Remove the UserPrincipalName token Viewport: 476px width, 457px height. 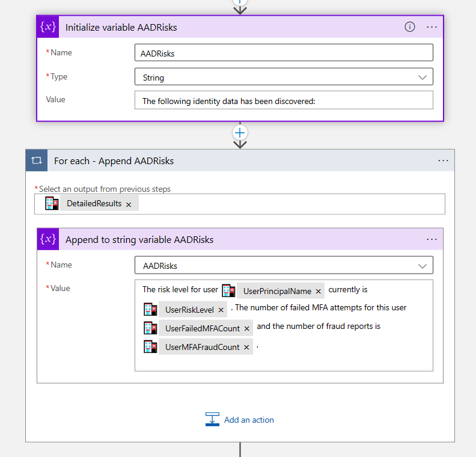pyautogui.click(x=318, y=292)
